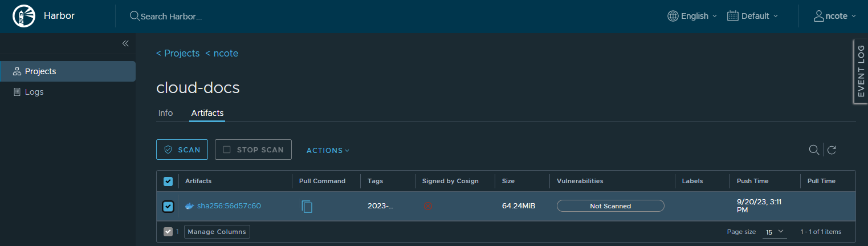This screenshot has height=246, width=868.
Task: Click the footer selected-count checkbox
Action: coord(168,232)
